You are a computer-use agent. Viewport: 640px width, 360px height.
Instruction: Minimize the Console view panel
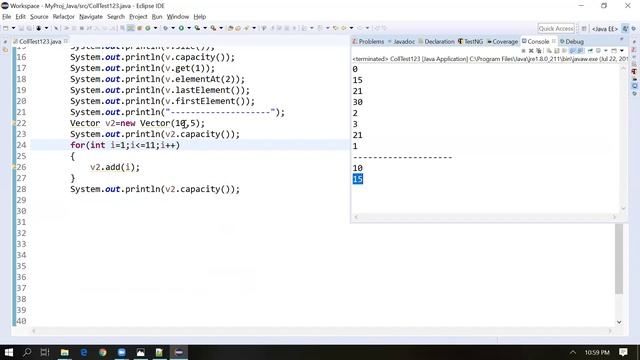click(621, 39)
